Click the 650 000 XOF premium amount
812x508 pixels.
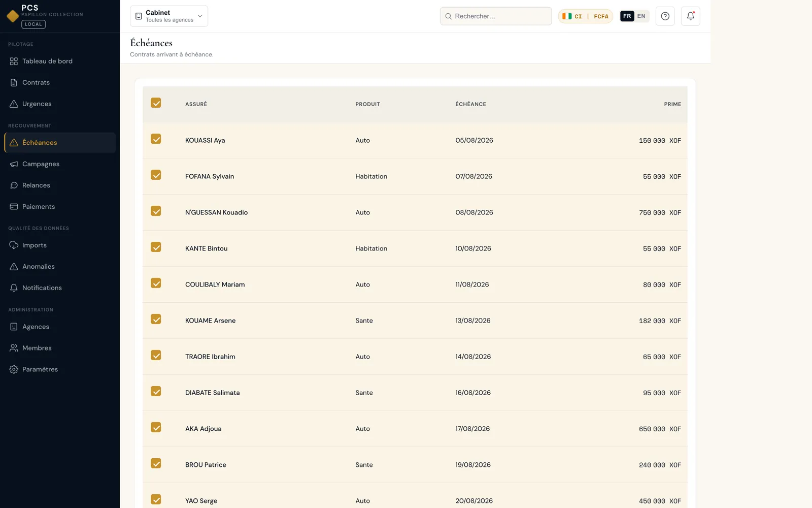(x=660, y=429)
